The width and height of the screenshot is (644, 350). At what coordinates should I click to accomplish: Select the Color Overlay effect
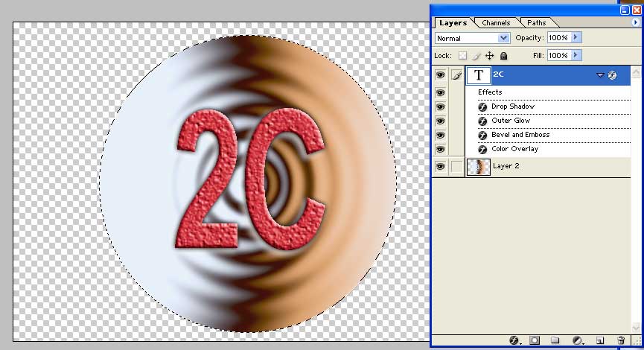514,149
